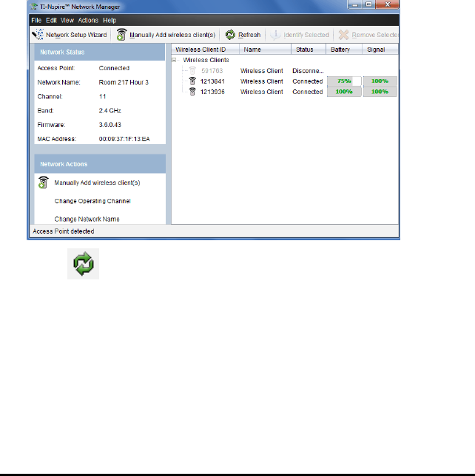Click the Network Actions panel header

(x=100, y=164)
